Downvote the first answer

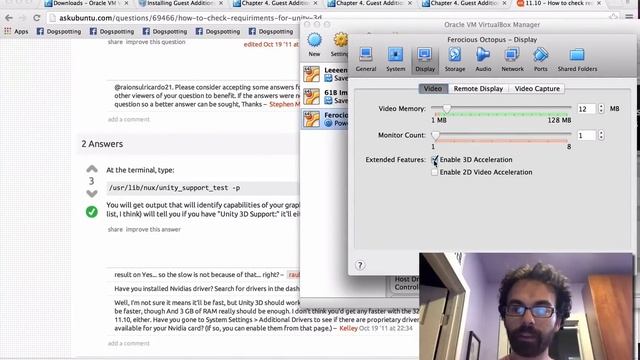pos(92,193)
